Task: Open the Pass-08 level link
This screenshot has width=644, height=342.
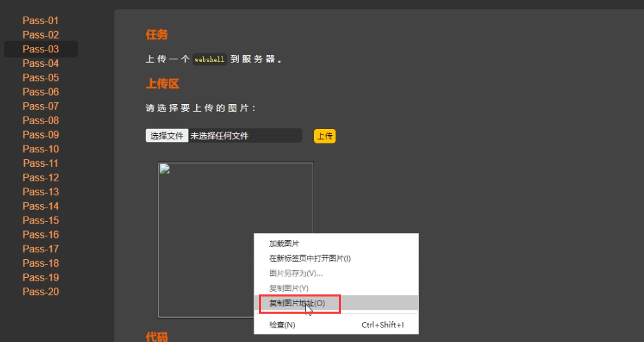Action: point(41,121)
